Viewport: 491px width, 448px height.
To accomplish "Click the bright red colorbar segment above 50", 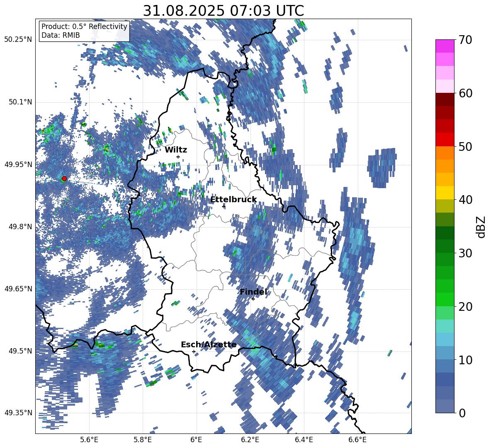I will coord(445,139).
